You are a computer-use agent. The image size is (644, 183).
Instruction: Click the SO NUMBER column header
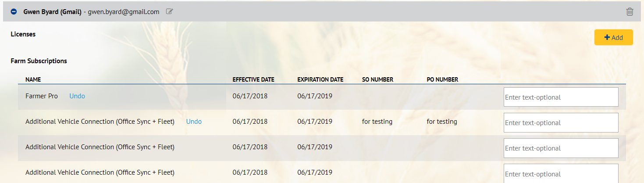point(377,80)
